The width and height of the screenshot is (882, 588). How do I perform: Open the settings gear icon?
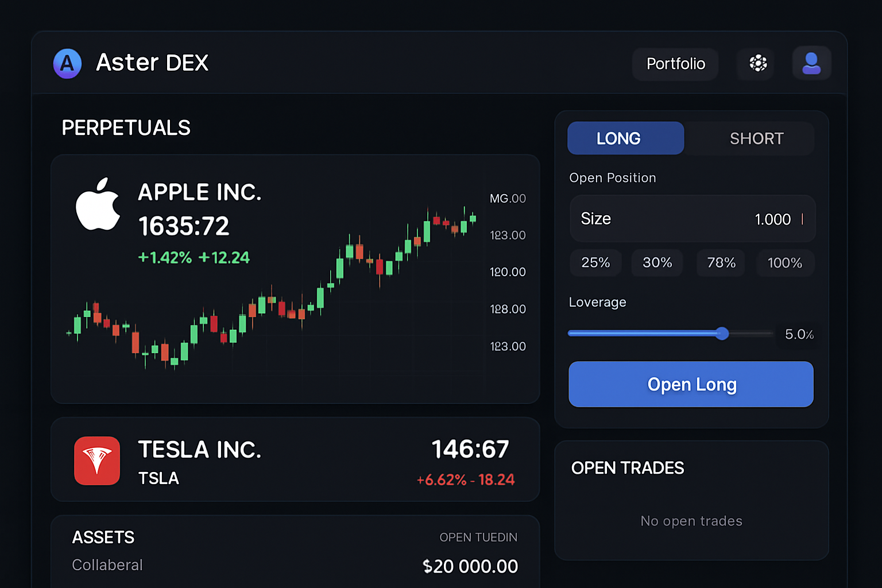pyautogui.click(x=758, y=63)
